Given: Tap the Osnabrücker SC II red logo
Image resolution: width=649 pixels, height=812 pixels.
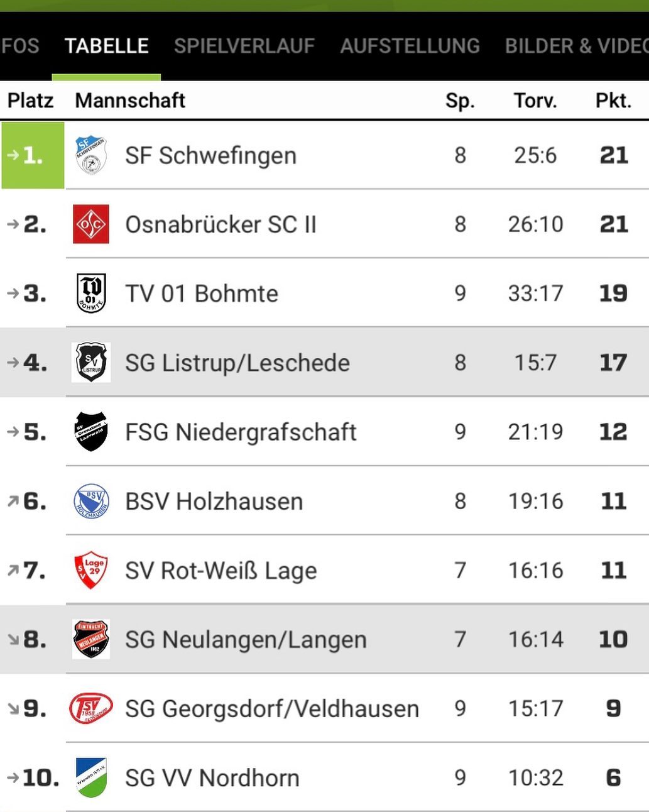Looking at the screenshot, I should 91,224.
